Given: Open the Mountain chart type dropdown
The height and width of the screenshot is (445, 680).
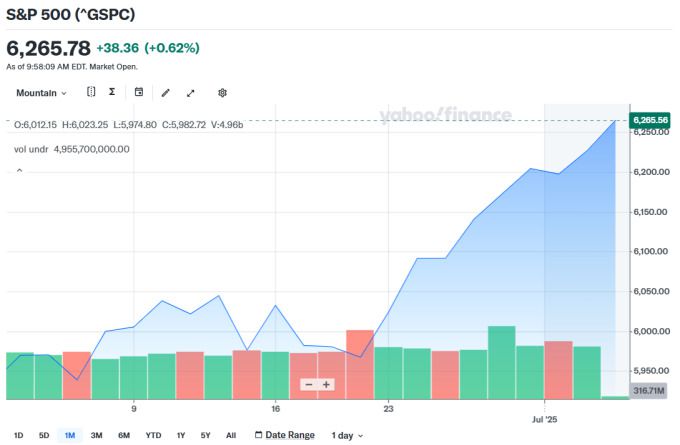Looking at the screenshot, I should tap(41, 93).
